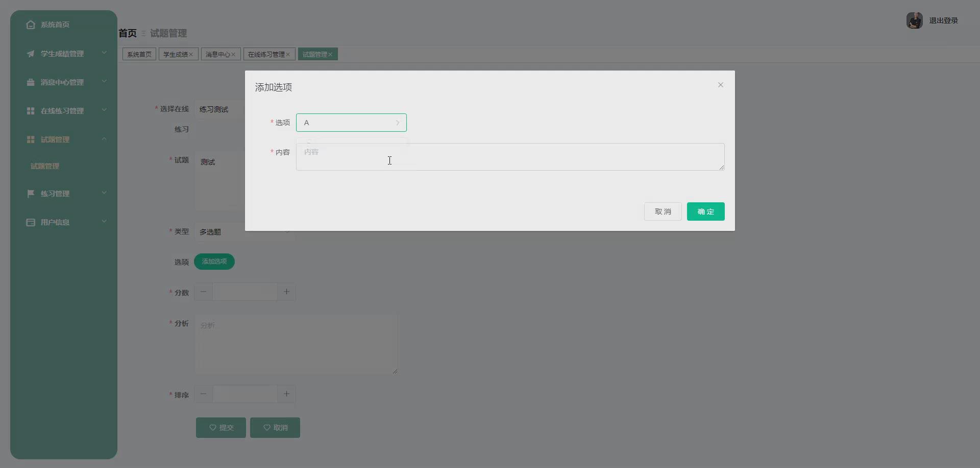Click the 试题管理 sidebar icon

(31, 139)
